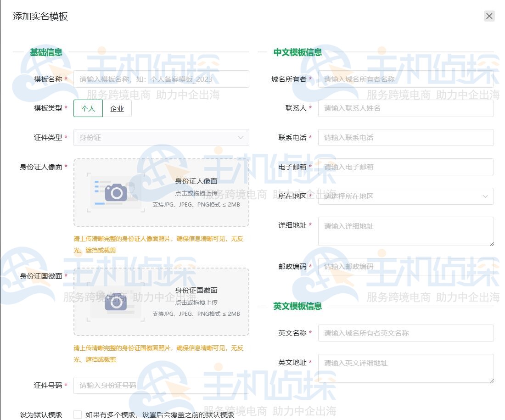The width and height of the screenshot is (505, 420).
Task: Click the warning note under 身份证国徽面
Action: (x=162, y=353)
